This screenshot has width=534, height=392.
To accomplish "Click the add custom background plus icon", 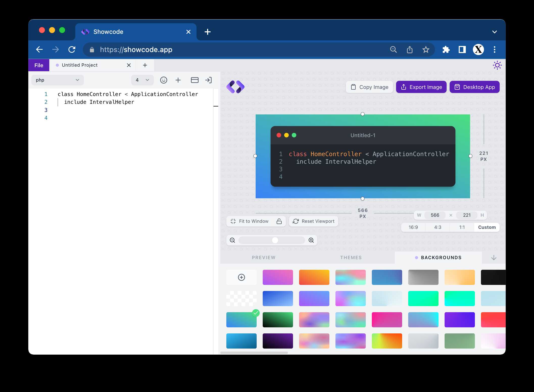I will [x=241, y=277].
